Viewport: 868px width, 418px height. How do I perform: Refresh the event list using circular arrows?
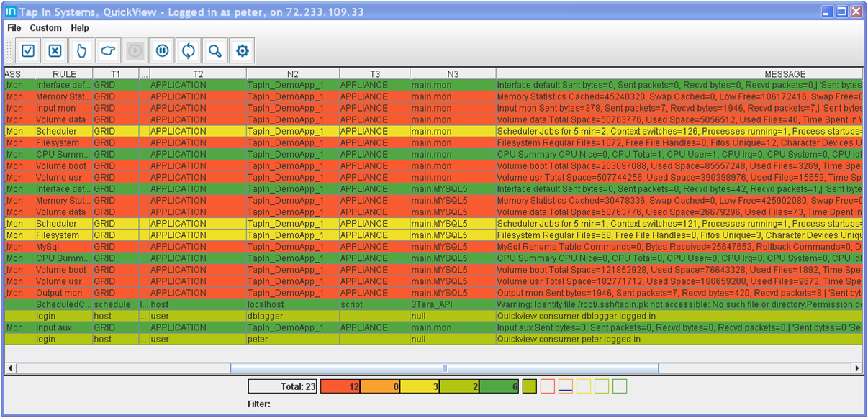[189, 50]
